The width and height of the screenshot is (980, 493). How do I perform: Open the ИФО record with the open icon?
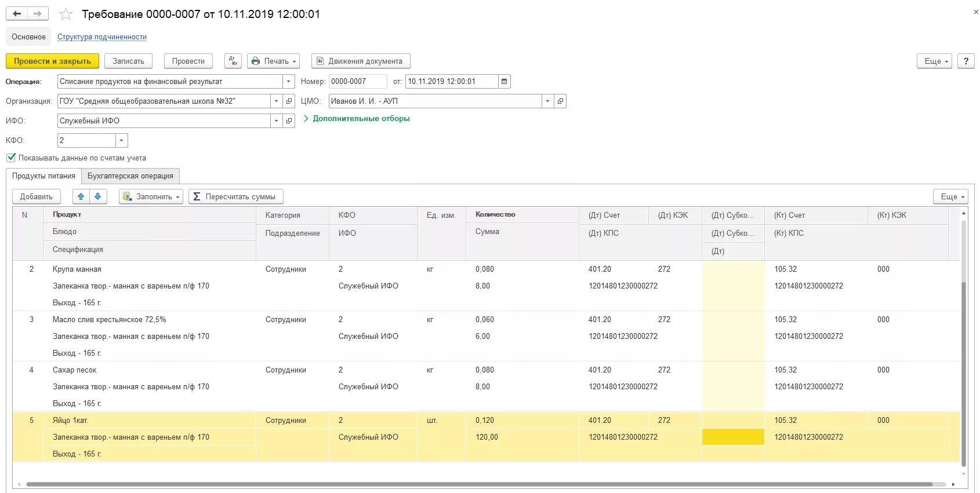tap(289, 121)
